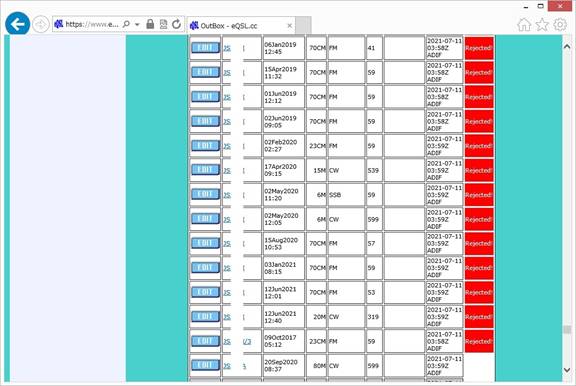Close the OutBox - eQSL.cc tab
The width and height of the screenshot is (576, 386).
click(x=289, y=25)
